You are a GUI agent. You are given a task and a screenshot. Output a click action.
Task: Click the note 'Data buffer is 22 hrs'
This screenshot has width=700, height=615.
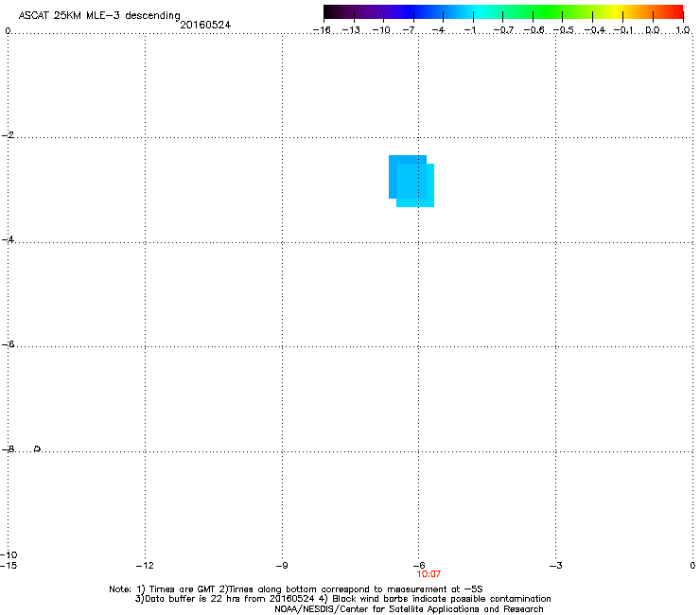click(x=187, y=599)
